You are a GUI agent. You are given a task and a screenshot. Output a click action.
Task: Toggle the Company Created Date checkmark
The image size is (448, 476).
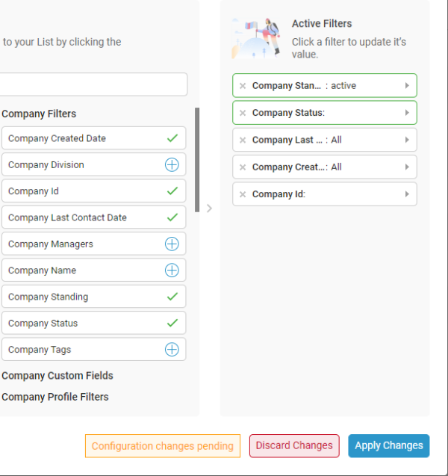tap(172, 138)
